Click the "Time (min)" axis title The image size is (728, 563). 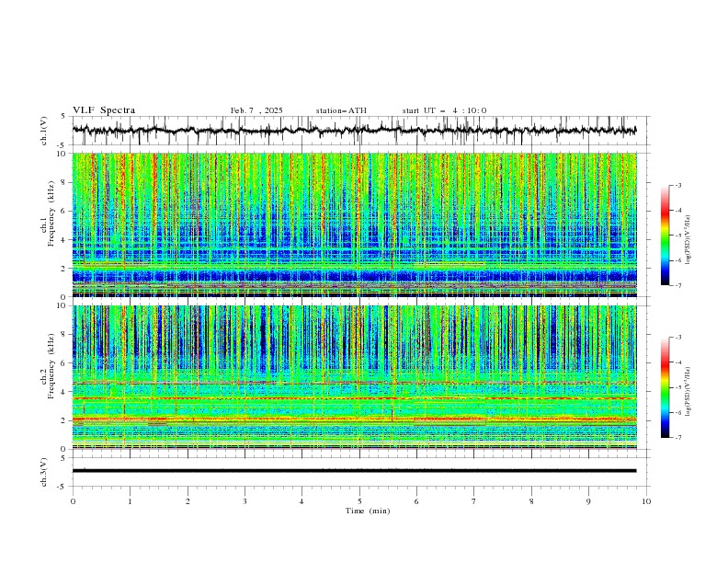tap(368, 511)
